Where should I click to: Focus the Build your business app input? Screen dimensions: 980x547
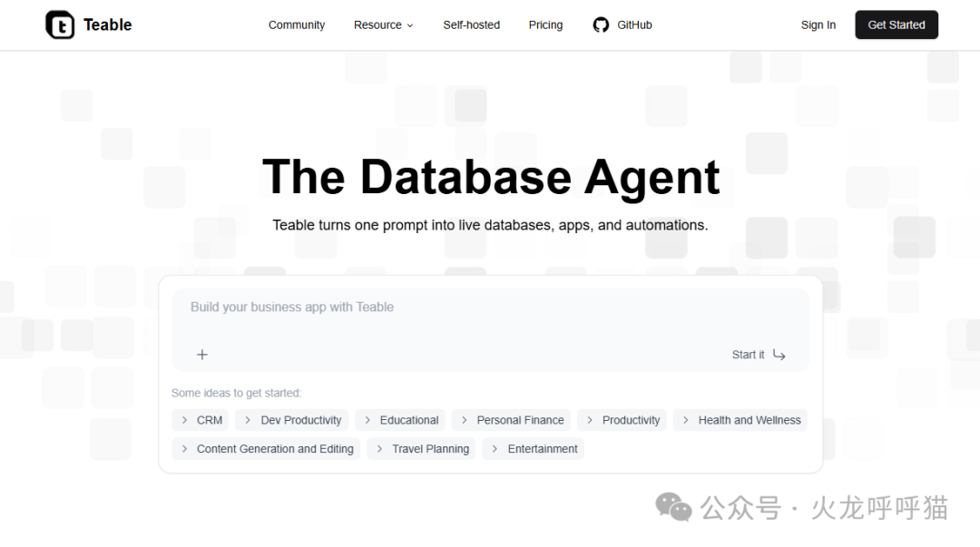pos(491,329)
